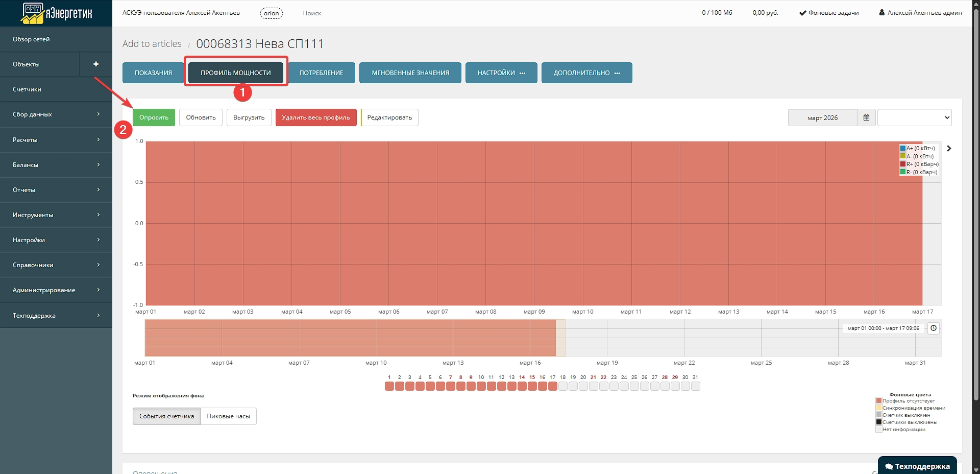Select the day 17 square in day strip
This screenshot has height=474, width=980.
point(552,386)
